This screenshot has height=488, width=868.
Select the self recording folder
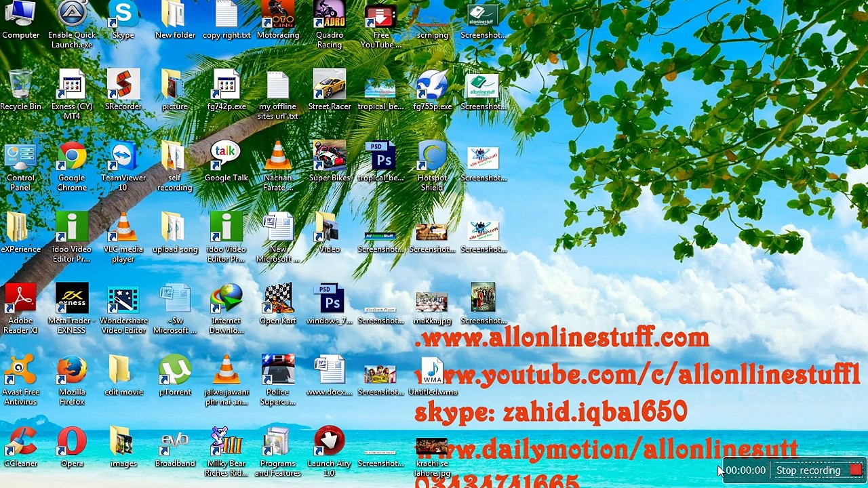click(x=175, y=167)
